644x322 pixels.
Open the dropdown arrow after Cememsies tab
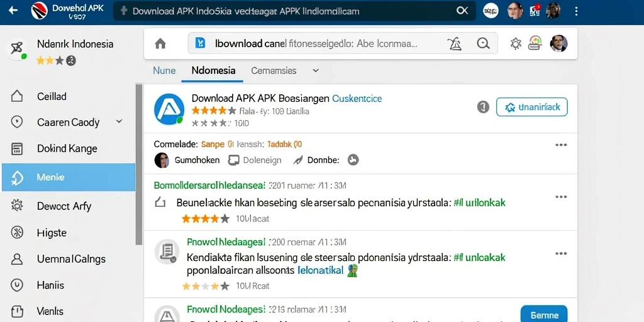tap(316, 70)
